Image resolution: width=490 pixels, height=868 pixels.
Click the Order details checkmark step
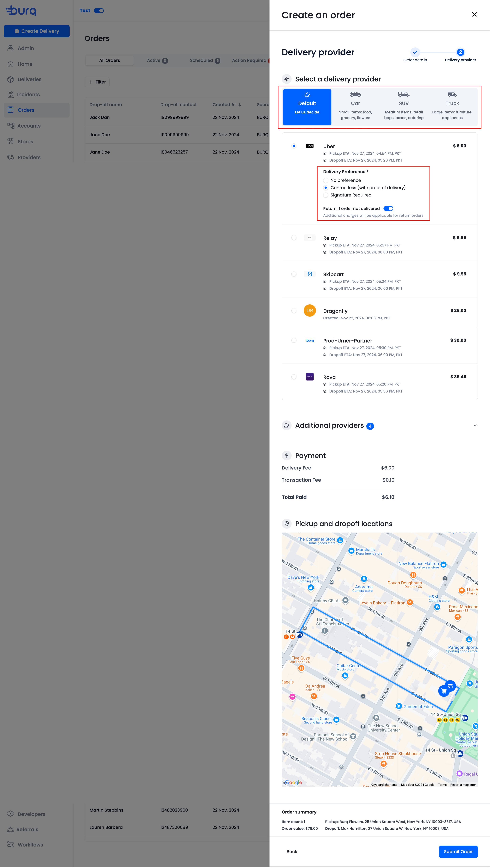click(415, 52)
